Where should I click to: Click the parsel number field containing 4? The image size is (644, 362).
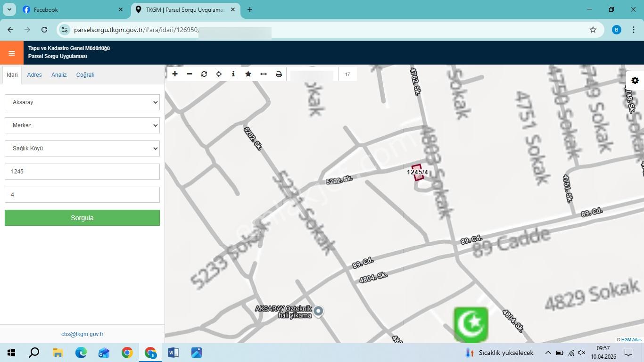82,195
